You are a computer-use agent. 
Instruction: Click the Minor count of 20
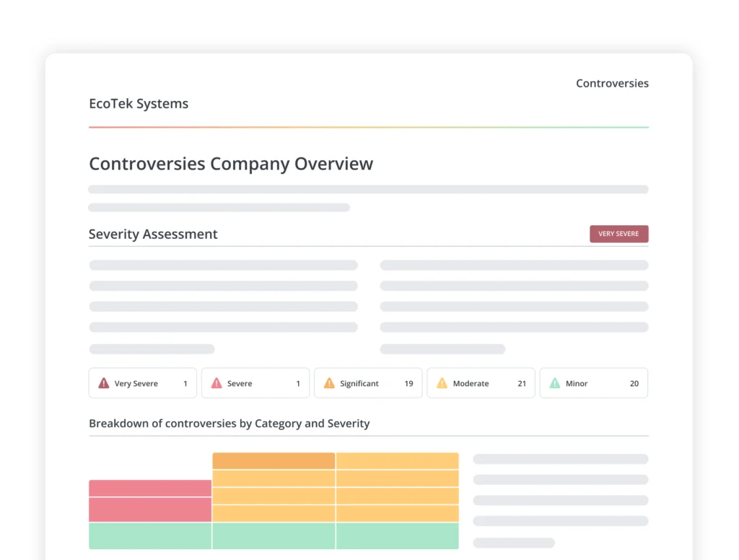(634, 384)
